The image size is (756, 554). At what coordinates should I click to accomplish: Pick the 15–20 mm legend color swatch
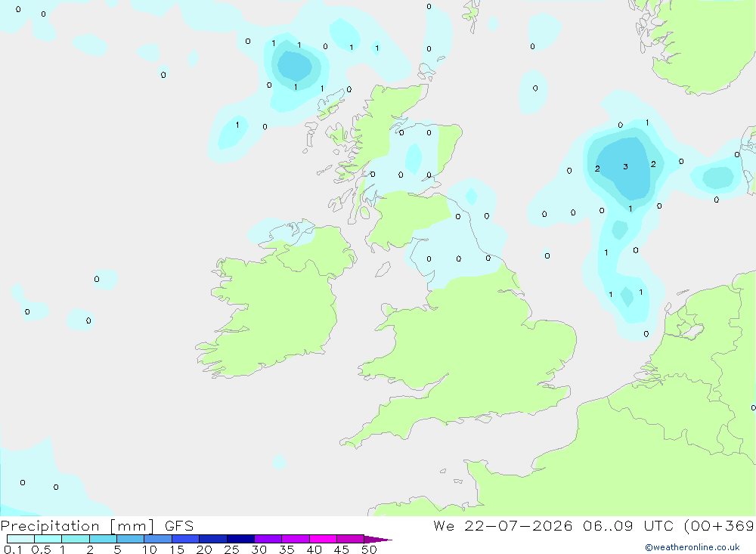tap(186, 539)
